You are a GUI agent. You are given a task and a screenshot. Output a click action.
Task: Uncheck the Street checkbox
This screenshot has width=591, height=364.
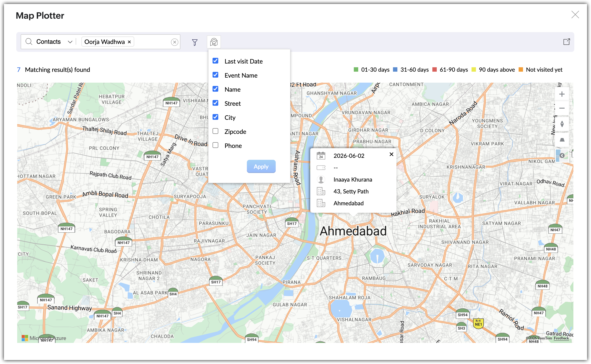[215, 103]
